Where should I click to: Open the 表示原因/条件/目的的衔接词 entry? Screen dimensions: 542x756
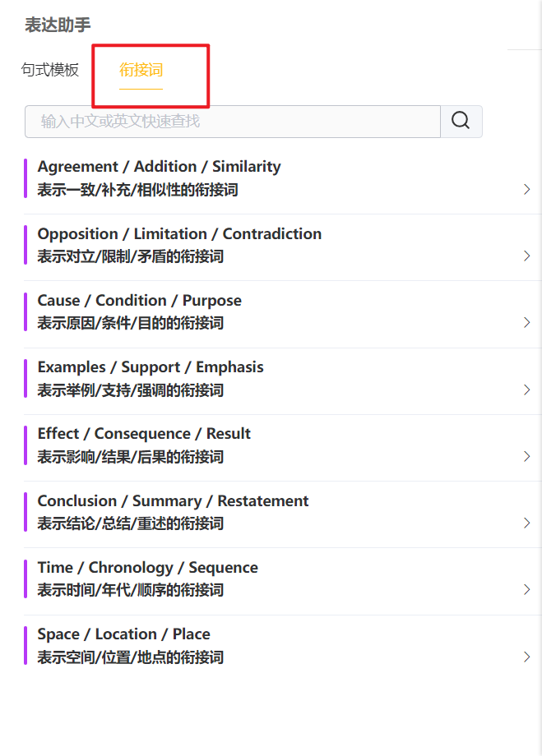tap(130, 324)
